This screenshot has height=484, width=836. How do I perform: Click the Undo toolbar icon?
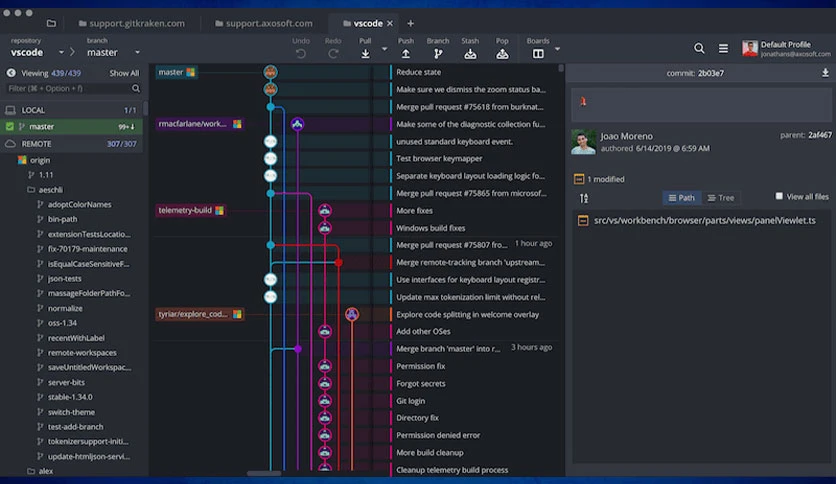301,53
